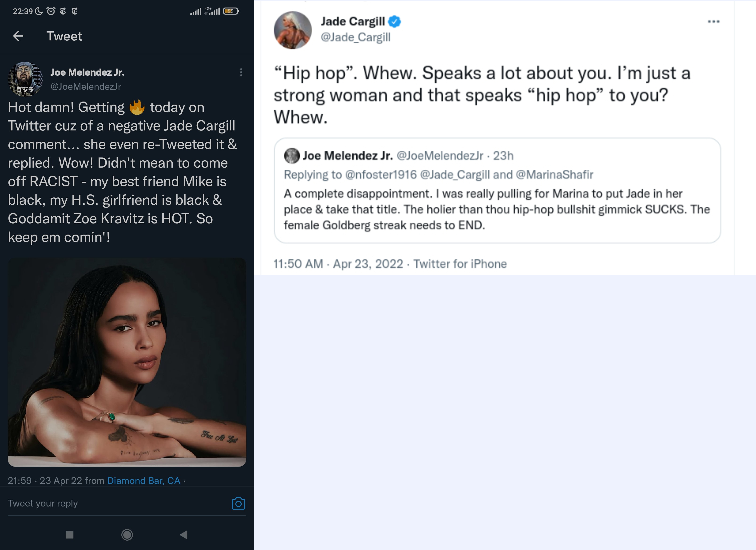Open the Diamond Bar, CA location link
The image size is (756, 550).
(x=143, y=481)
